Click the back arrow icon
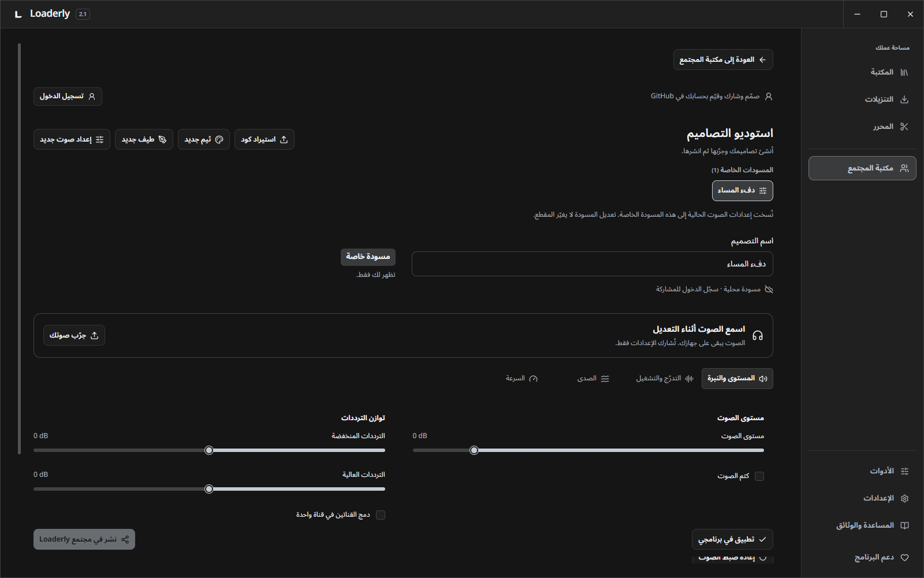924x578 pixels. [x=762, y=60]
